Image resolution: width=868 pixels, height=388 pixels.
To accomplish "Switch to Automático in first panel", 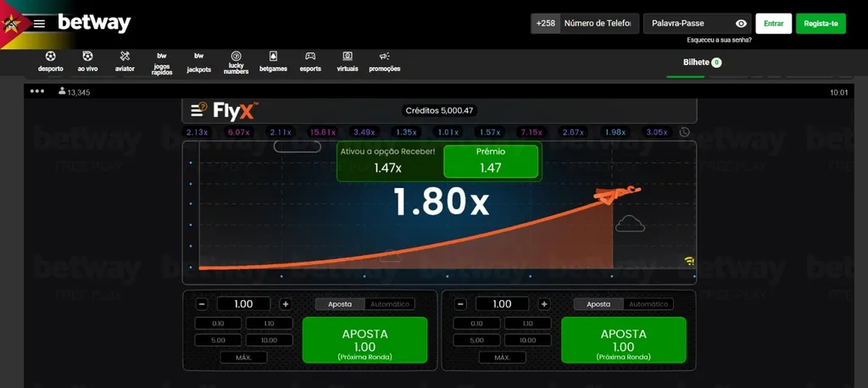I will [390, 304].
